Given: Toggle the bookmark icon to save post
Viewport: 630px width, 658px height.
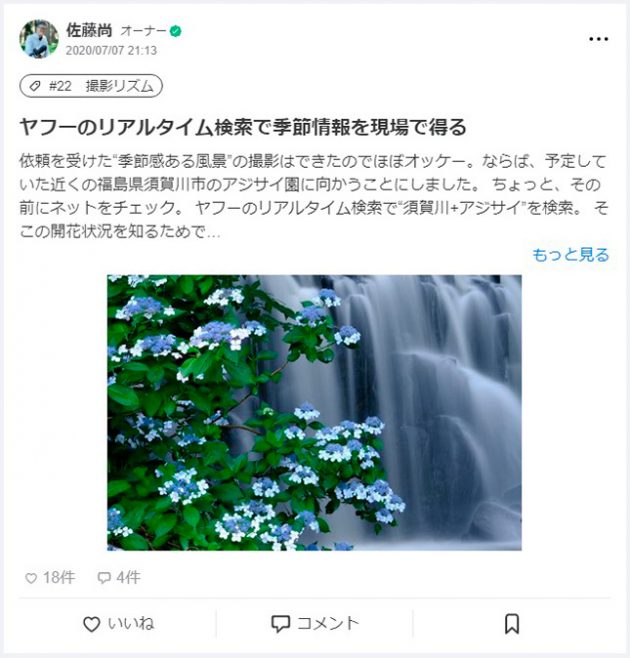Looking at the screenshot, I should 512,624.
